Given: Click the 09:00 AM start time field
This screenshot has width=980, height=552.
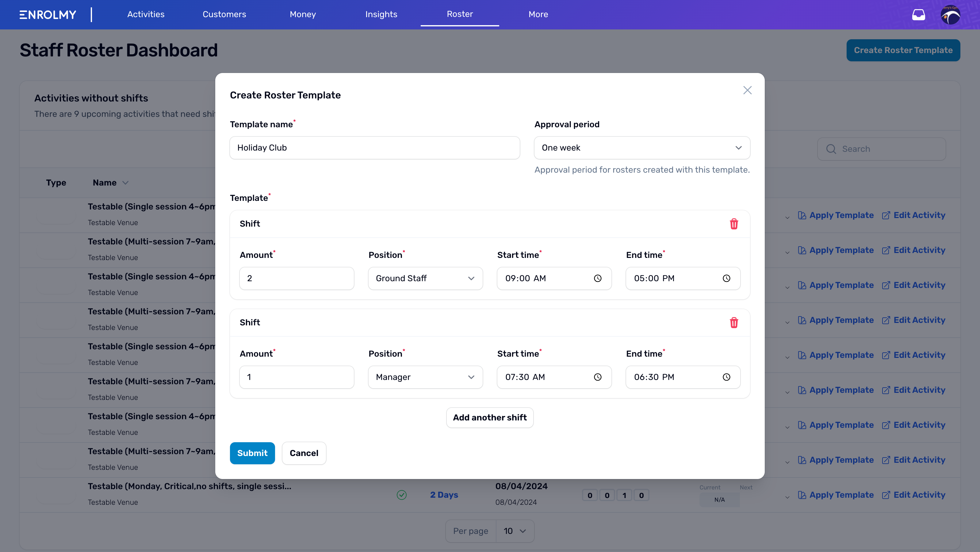Looking at the screenshot, I should point(554,278).
